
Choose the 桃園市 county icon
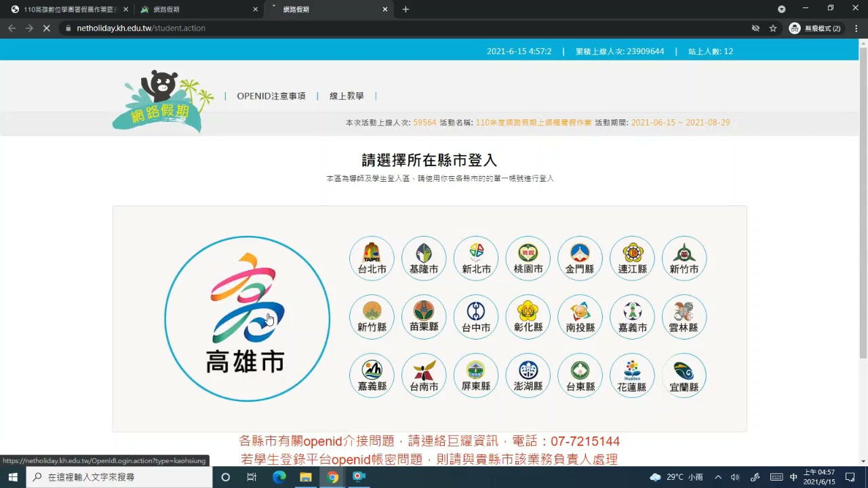(528, 258)
